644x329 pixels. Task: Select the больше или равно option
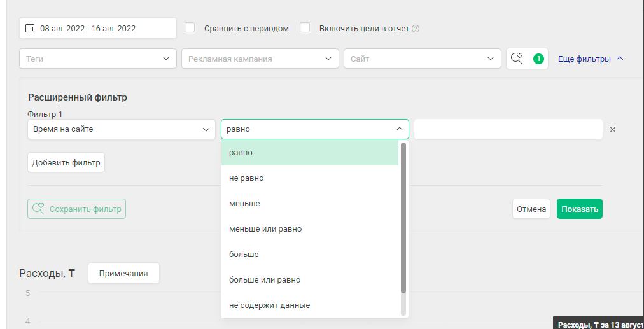tap(310, 280)
